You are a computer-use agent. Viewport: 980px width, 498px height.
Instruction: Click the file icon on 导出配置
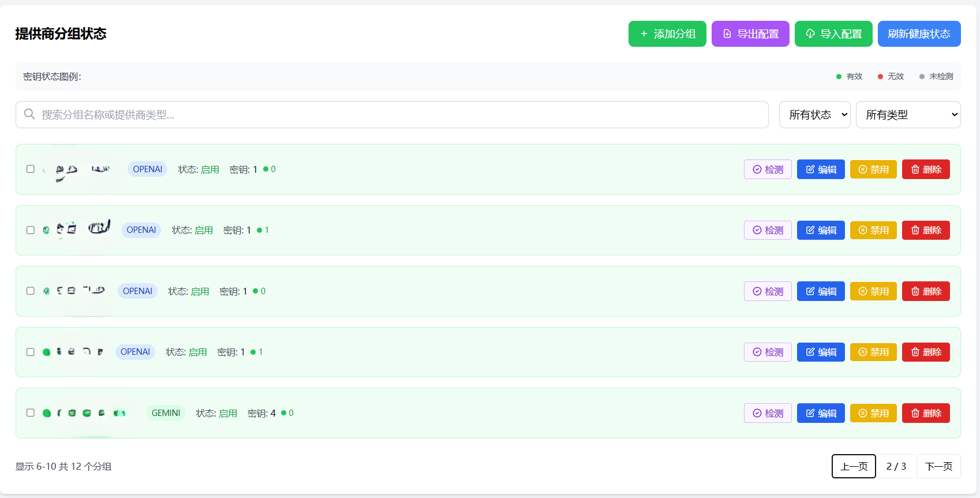[727, 34]
